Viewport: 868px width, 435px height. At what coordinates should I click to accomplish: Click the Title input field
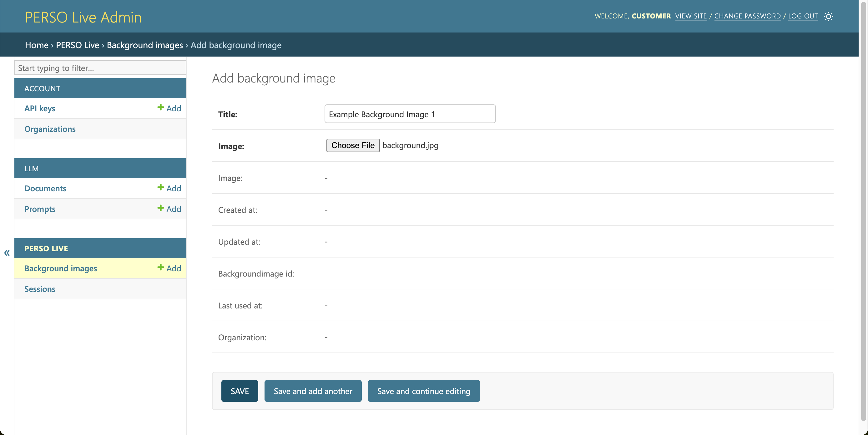[x=410, y=114]
